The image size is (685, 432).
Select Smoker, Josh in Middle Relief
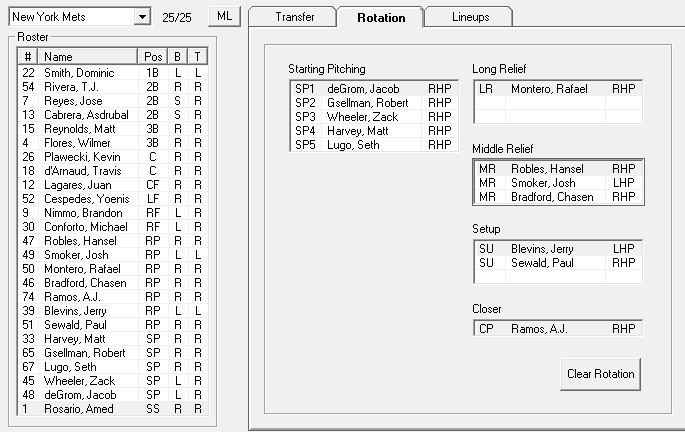pyautogui.click(x=558, y=183)
